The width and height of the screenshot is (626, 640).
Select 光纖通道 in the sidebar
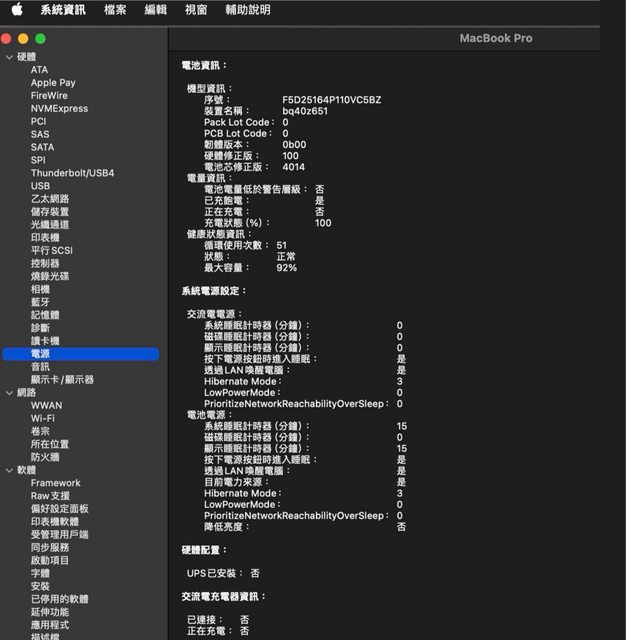point(50,225)
